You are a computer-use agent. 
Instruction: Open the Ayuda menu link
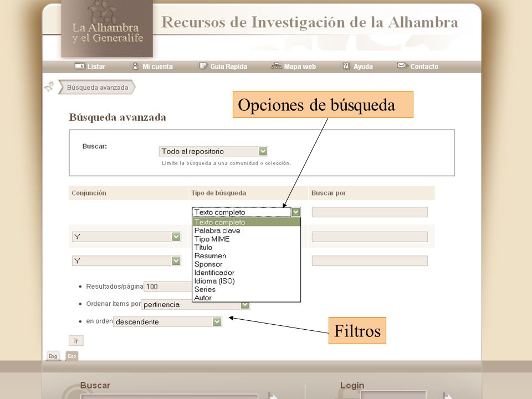363,66
